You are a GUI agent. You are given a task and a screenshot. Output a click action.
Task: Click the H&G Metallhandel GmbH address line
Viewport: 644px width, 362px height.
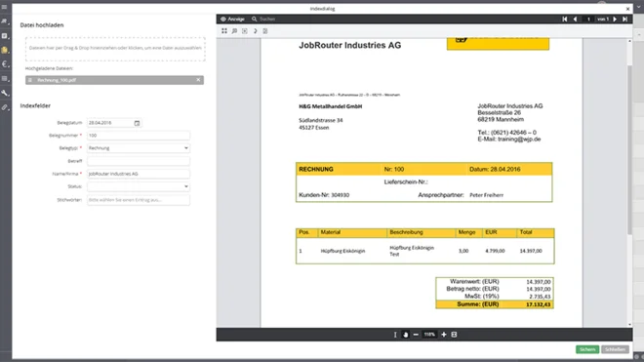pos(331,106)
